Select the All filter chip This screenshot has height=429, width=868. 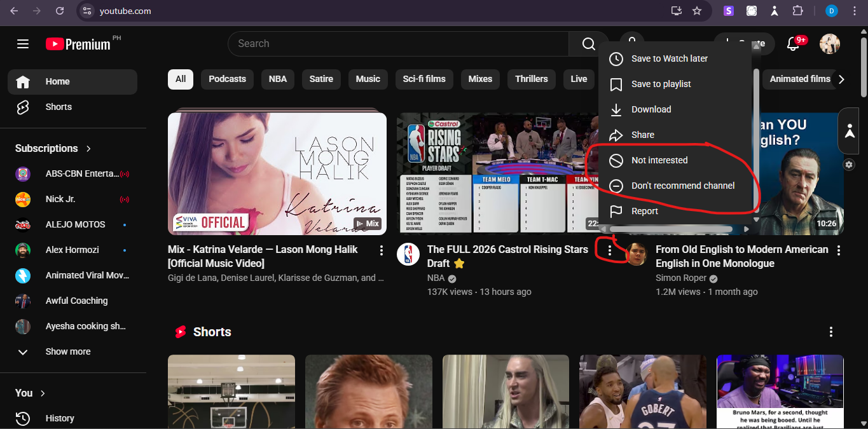tap(180, 79)
